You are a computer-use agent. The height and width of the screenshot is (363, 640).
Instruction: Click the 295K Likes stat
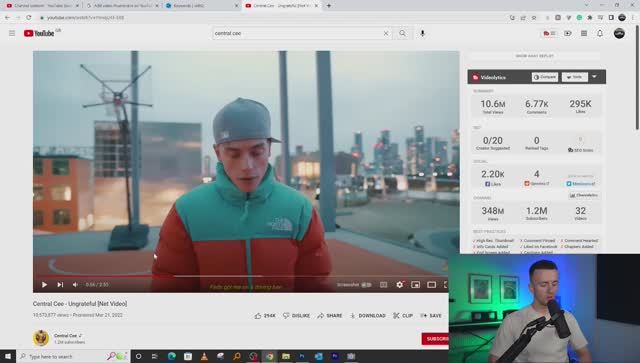tap(580, 106)
